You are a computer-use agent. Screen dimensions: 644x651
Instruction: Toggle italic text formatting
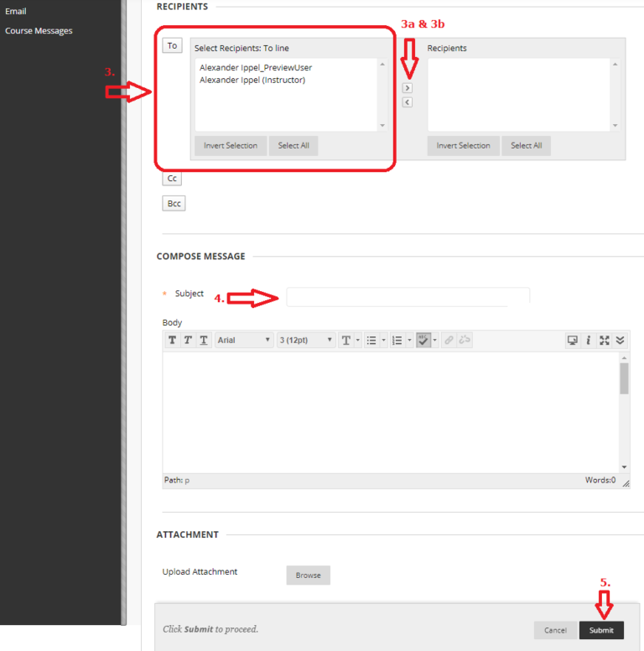[188, 341]
